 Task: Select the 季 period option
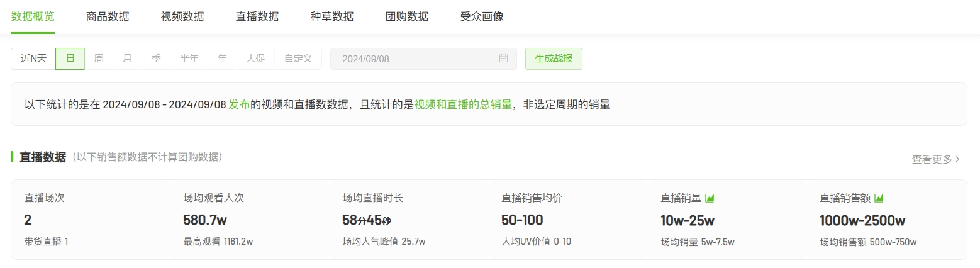[155, 59]
